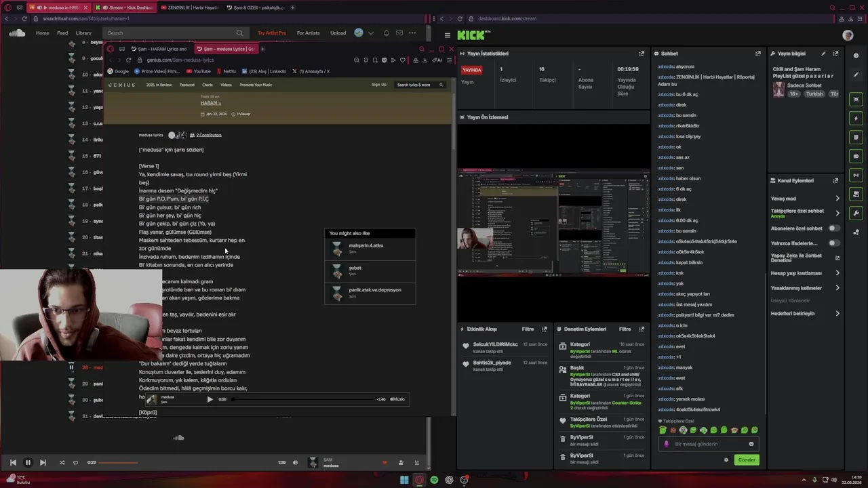Screen dimensions: 868x488
Task: Open For Artists link
Action: tap(308, 33)
